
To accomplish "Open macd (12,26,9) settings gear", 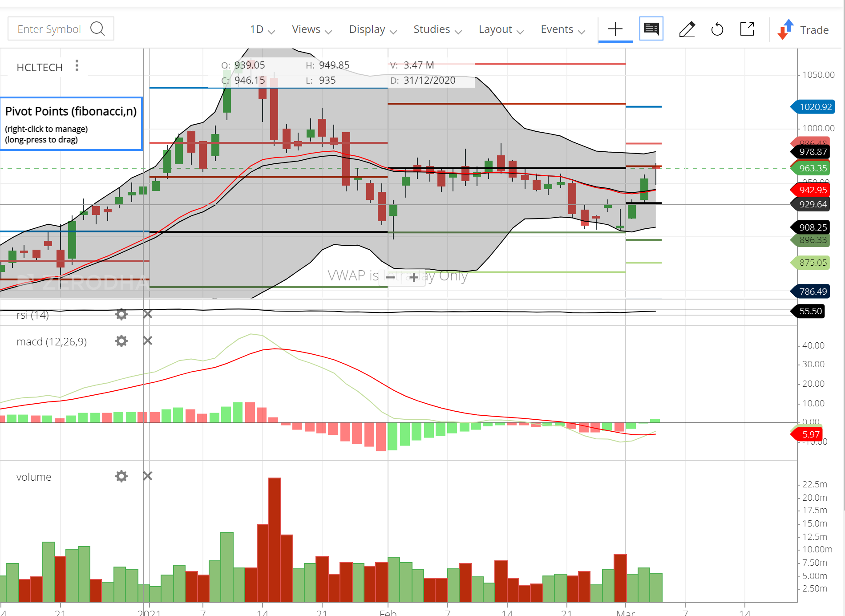I will click(121, 341).
